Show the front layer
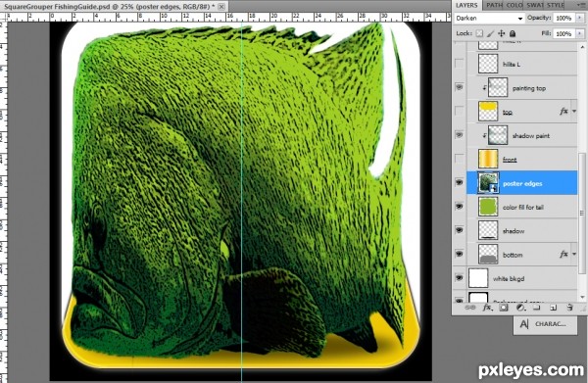This screenshot has width=588, height=383. point(459,159)
